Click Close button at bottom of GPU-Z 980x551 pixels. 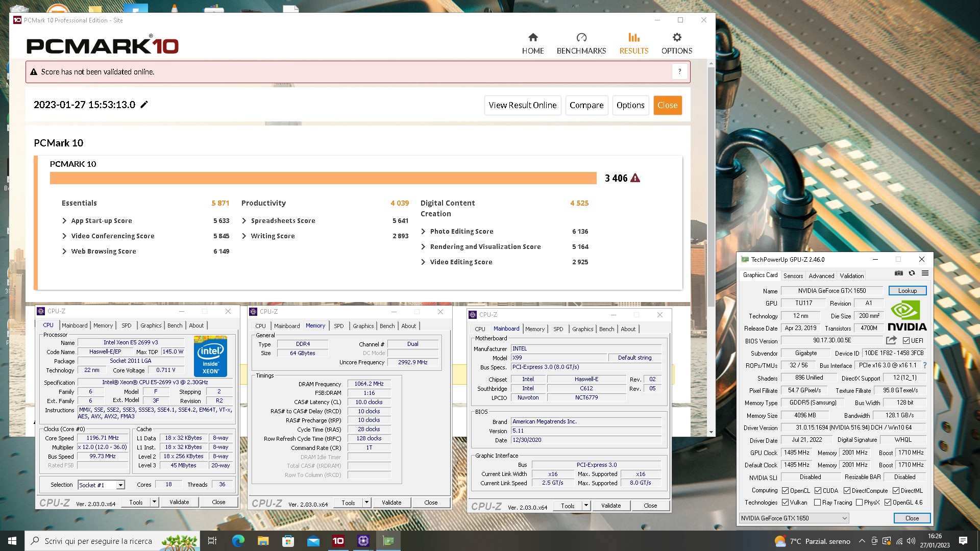pos(912,518)
